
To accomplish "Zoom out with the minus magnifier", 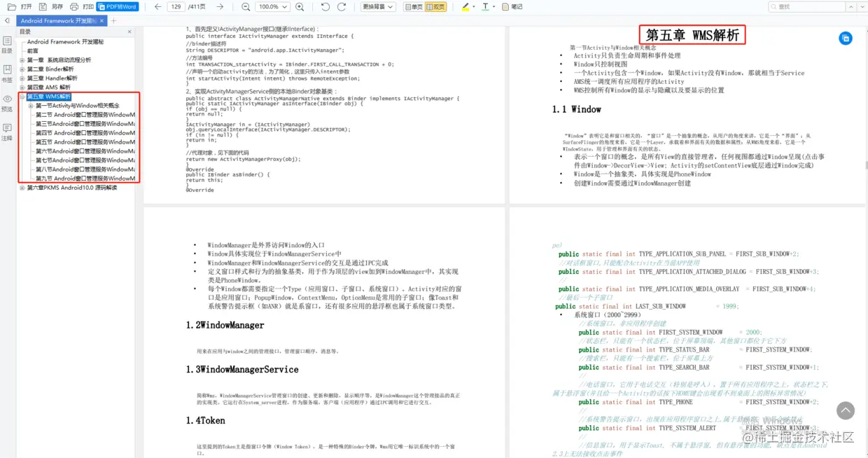I will (x=246, y=6).
